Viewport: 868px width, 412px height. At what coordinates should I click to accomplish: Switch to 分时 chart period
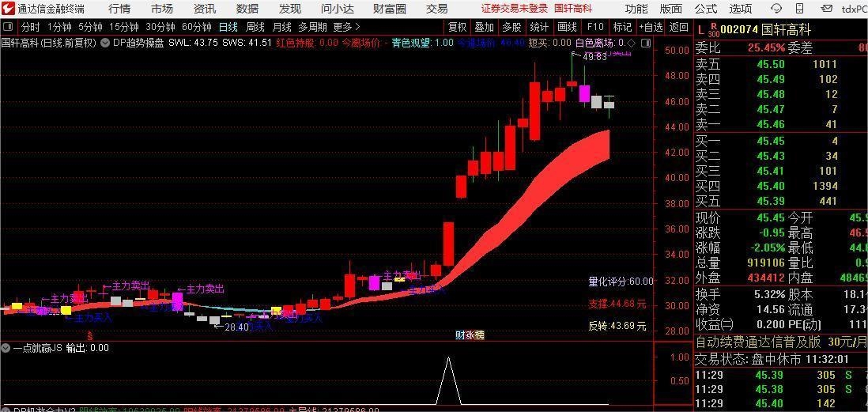click(x=31, y=27)
